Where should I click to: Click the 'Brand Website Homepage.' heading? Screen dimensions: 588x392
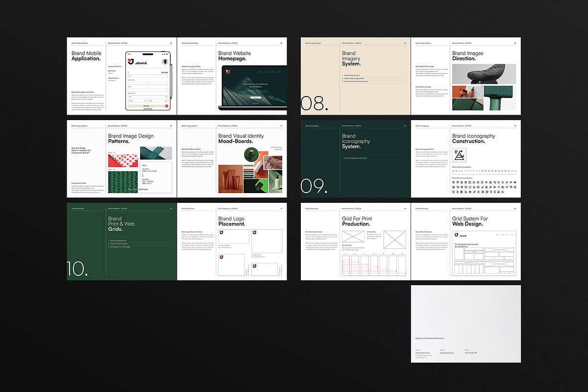click(x=235, y=56)
